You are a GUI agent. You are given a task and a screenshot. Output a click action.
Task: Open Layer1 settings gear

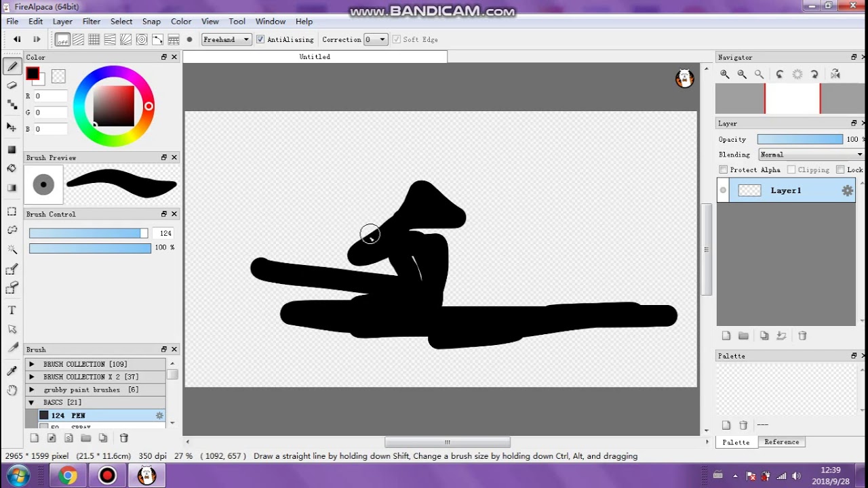click(x=848, y=190)
